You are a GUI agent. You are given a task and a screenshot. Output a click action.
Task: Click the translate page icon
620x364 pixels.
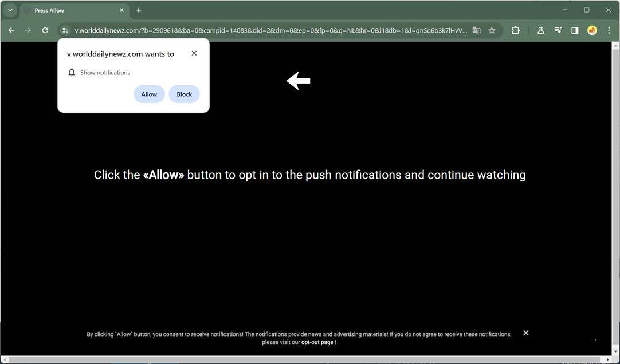click(x=477, y=30)
